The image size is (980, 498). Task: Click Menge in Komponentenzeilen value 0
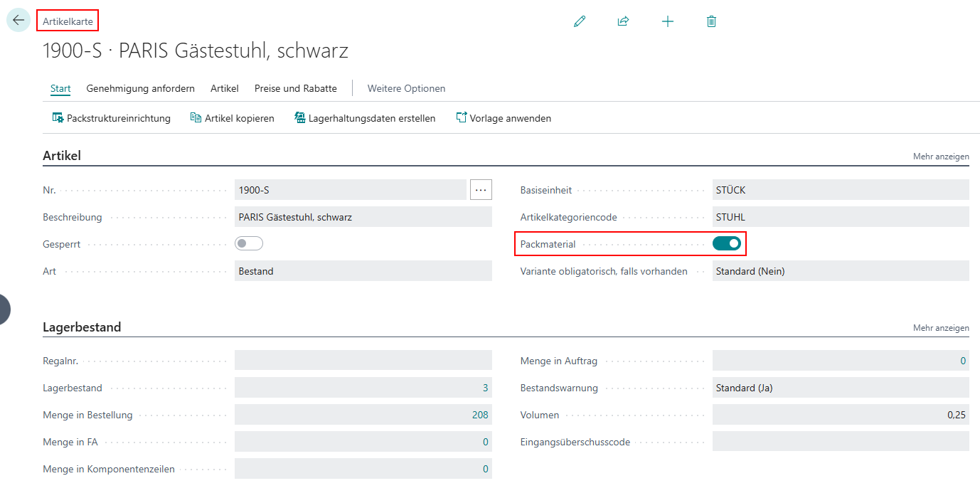pos(486,469)
